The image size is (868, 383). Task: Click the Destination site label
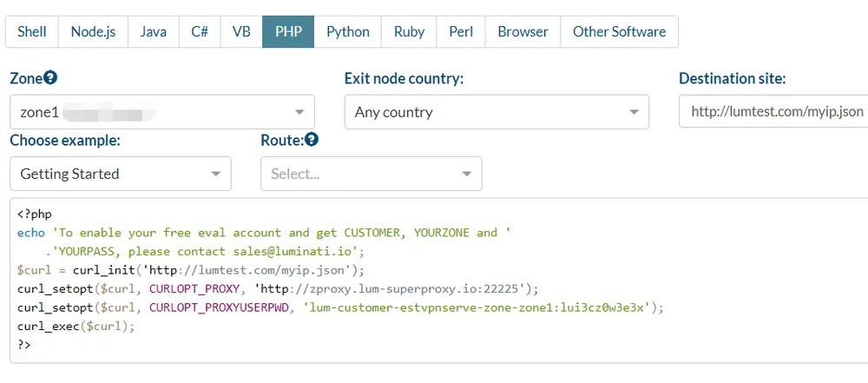pyautogui.click(x=733, y=79)
